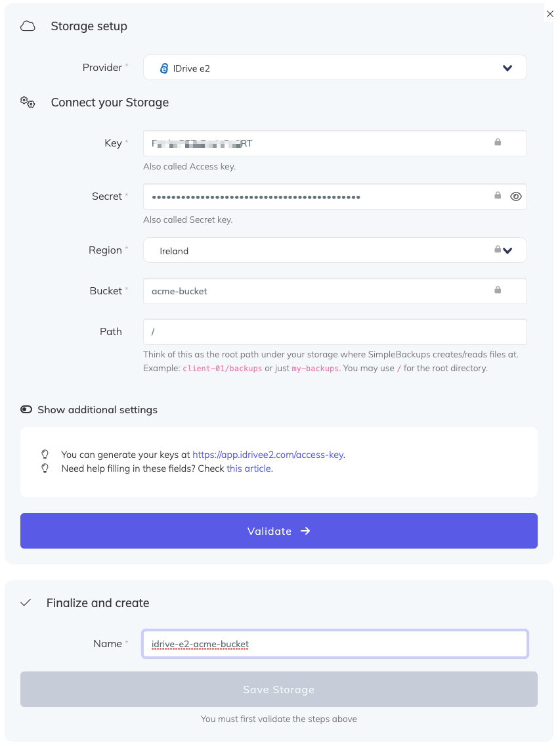
Task: Click the checkmark icon beside Finalize and create
Action: pos(26,602)
